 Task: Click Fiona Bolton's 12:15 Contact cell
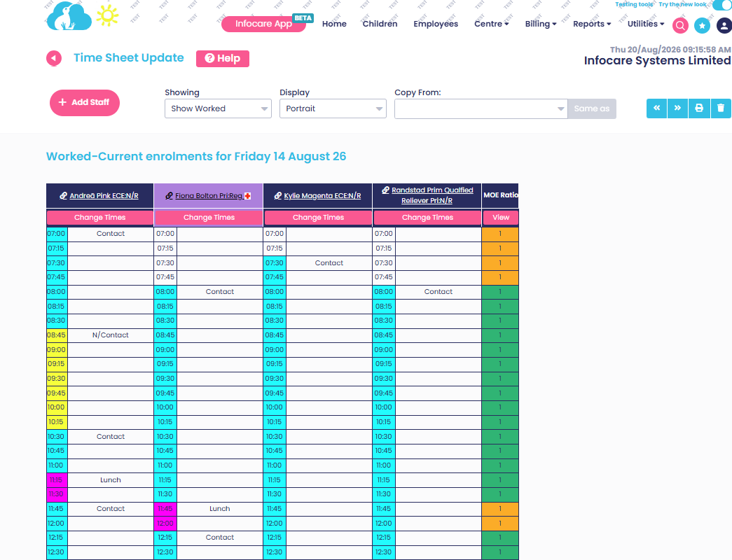coord(220,538)
